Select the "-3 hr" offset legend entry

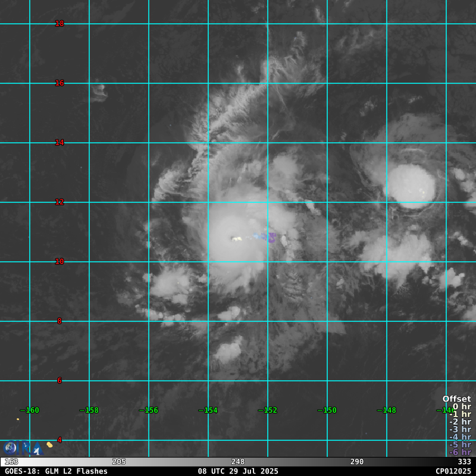460,430
